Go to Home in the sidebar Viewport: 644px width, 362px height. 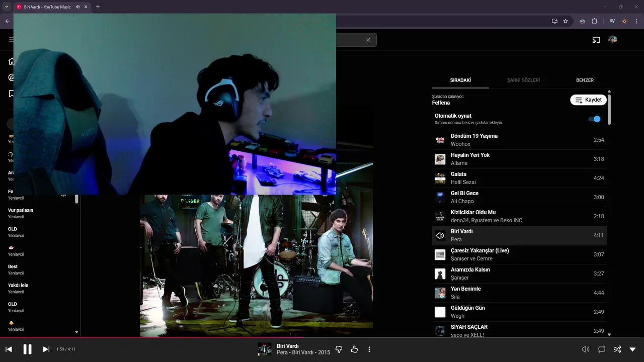pos(11,62)
